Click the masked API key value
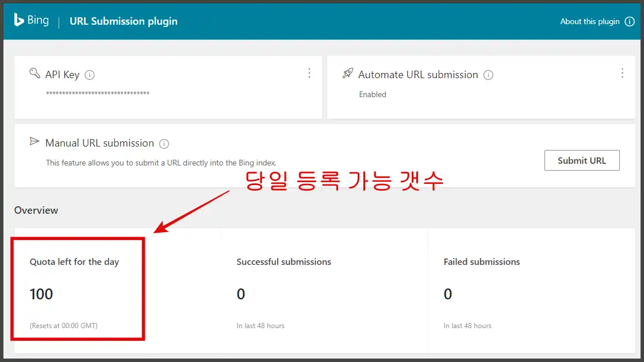This screenshot has width=644, height=362. click(98, 93)
